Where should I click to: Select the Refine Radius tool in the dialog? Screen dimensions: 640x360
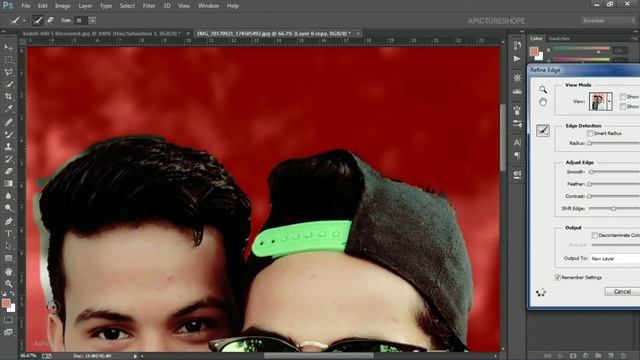pos(542,131)
